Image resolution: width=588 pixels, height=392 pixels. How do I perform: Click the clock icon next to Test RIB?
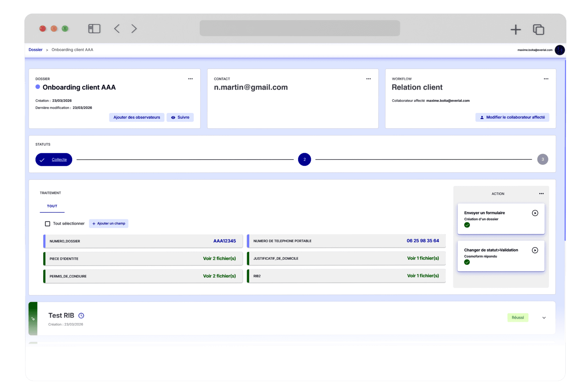[x=81, y=315]
